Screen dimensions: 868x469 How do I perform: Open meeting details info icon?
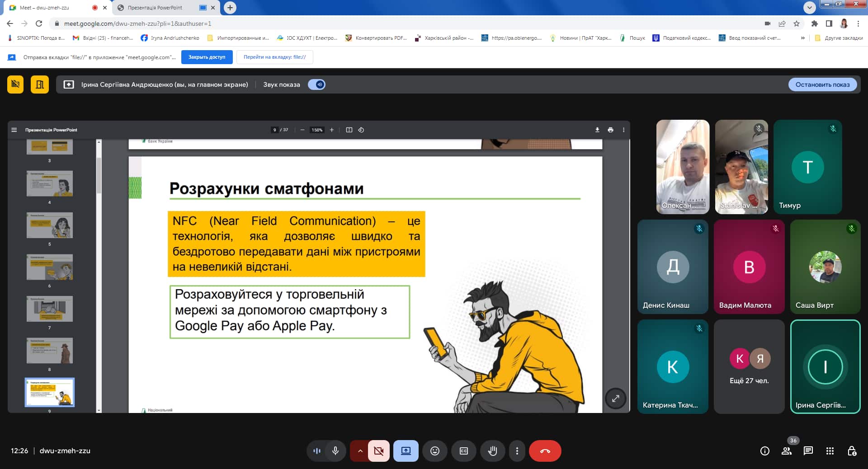pyautogui.click(x=764, y=451)
